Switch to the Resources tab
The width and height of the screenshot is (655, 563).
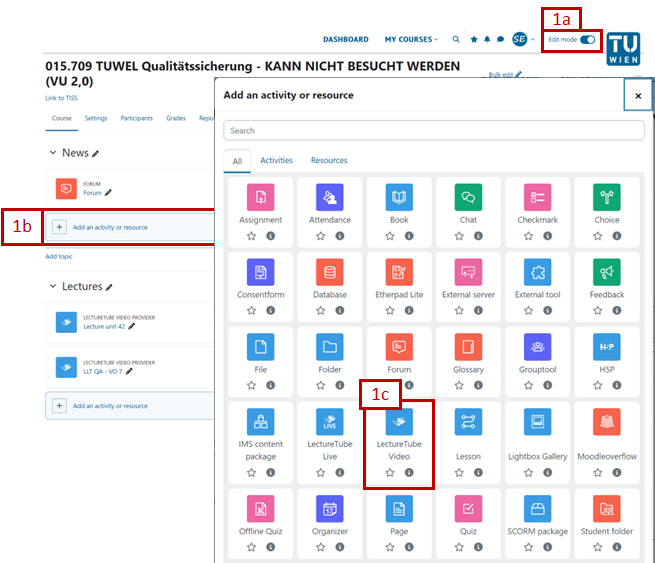[x=329, y=160]
